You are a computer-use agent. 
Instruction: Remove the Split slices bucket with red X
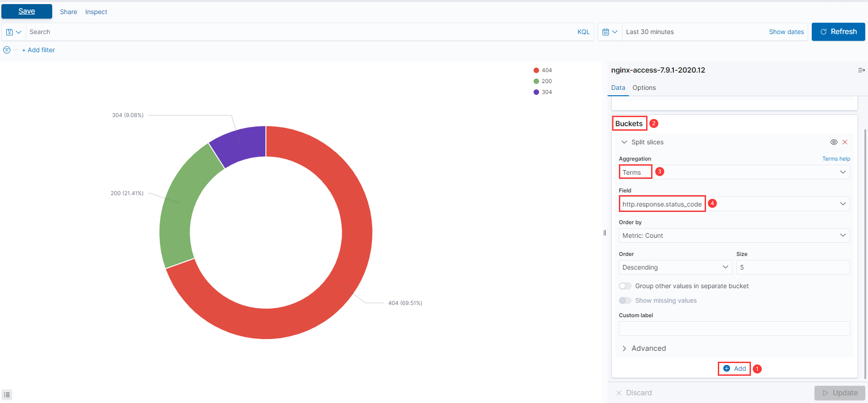[x=845, y=142]
